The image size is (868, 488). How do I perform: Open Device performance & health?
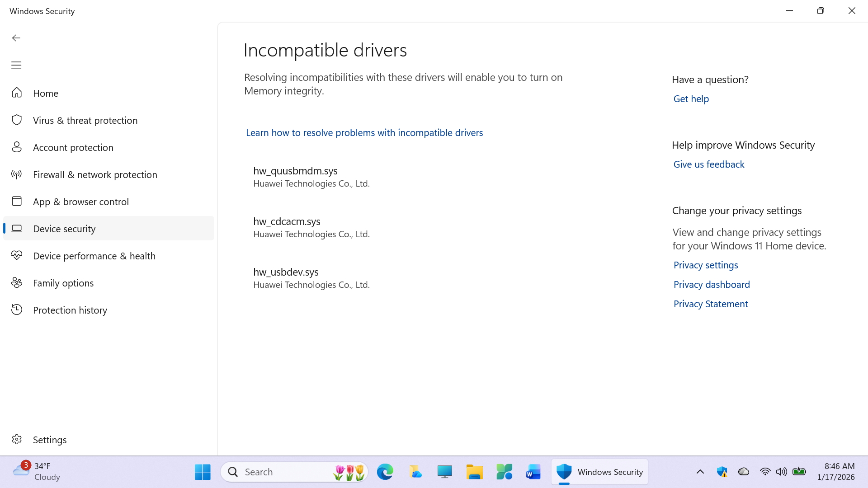[94, 255]
